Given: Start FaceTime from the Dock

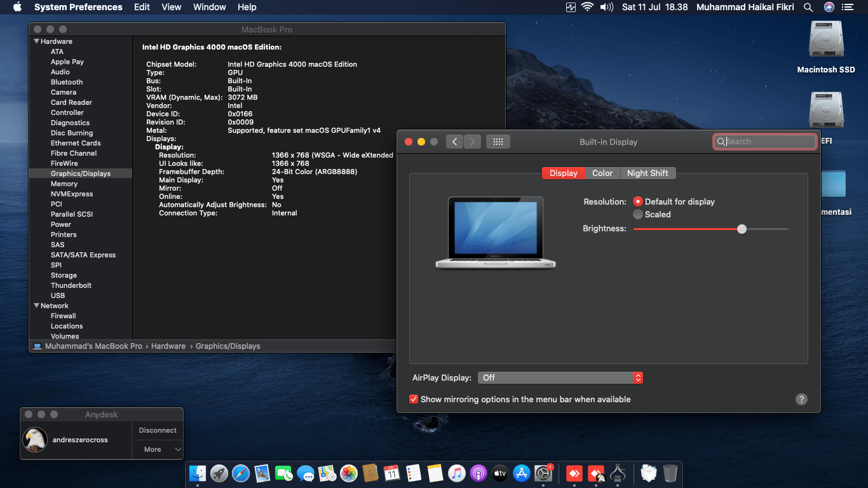Looking at the screenshot, I should point(284,473).
